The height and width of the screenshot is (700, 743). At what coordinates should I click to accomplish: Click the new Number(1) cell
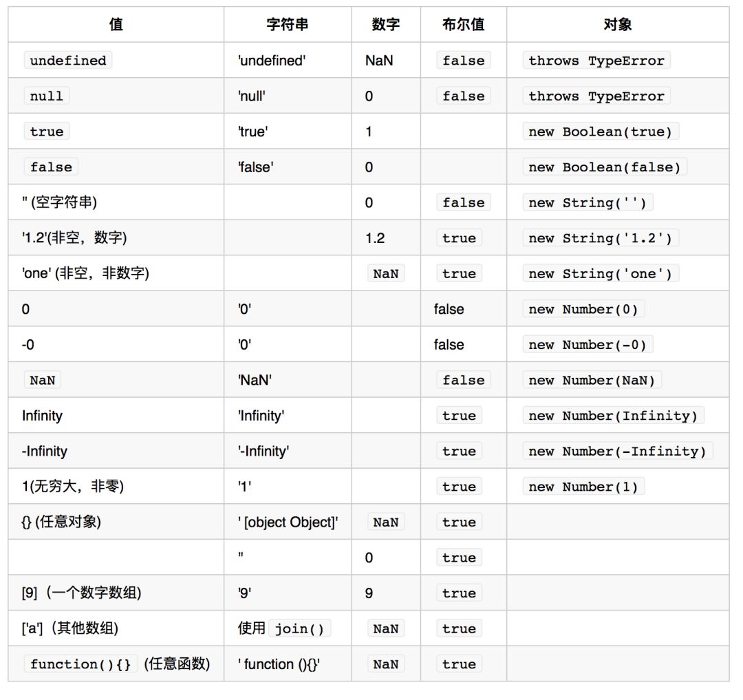point(583,487)
